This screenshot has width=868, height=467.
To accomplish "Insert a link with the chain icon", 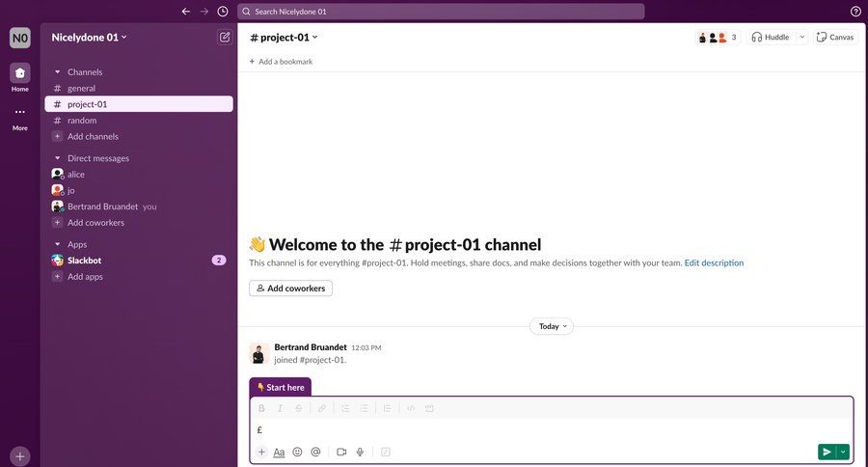I will [x=321, y=408].
